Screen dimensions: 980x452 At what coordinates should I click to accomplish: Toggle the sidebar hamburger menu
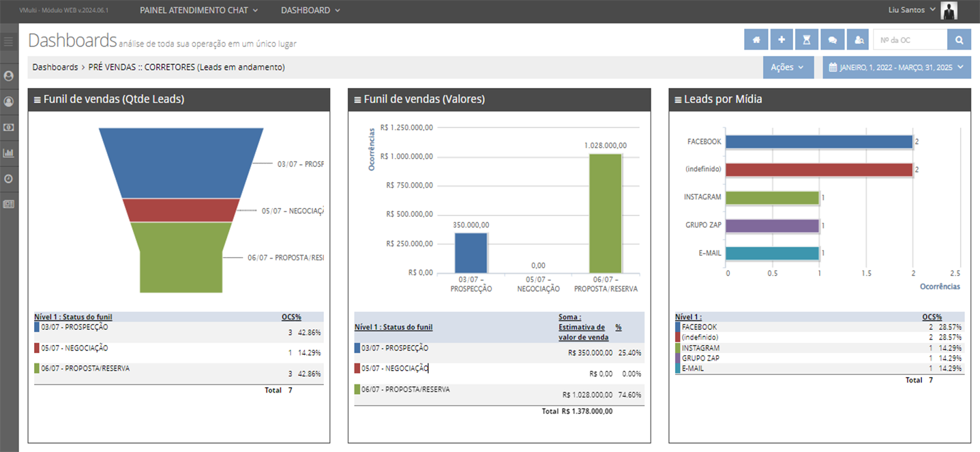9,42
